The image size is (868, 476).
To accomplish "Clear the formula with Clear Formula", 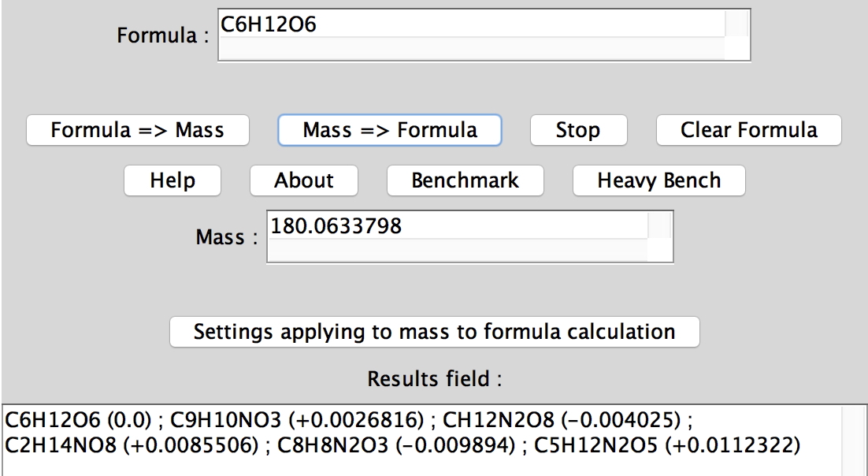I will [748, 130].
